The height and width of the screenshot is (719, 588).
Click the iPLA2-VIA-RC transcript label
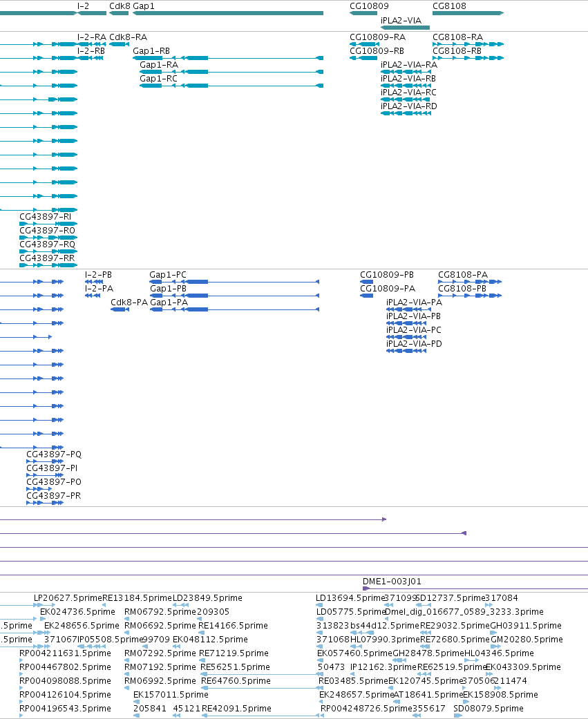[408, 92]
